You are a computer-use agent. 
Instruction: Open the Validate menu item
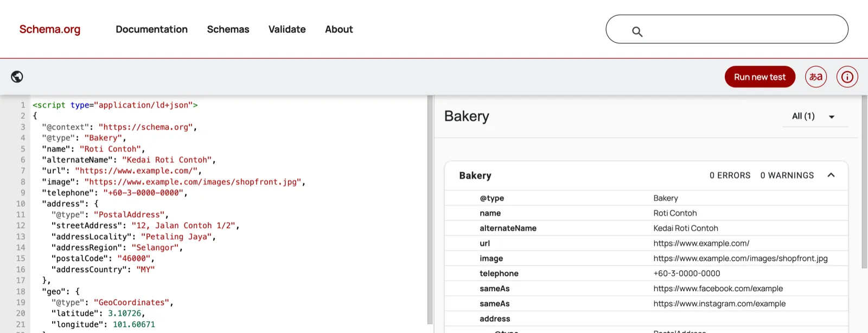point(287,29)
